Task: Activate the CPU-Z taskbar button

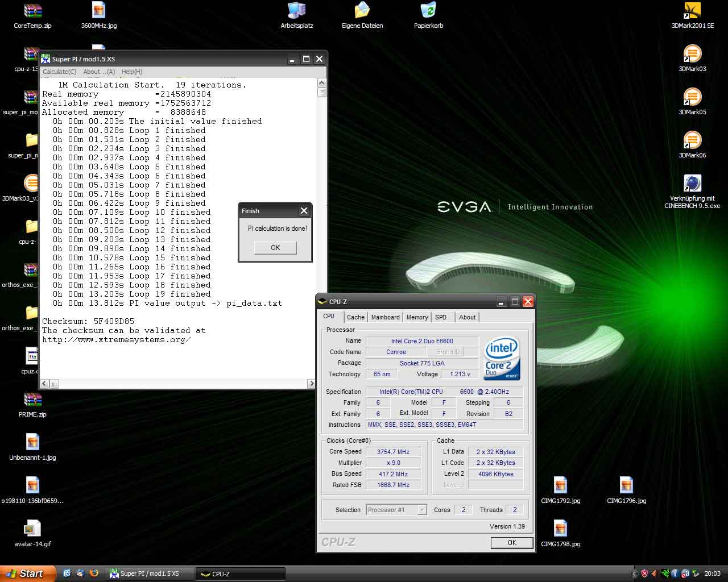Action: click(240, 573)
